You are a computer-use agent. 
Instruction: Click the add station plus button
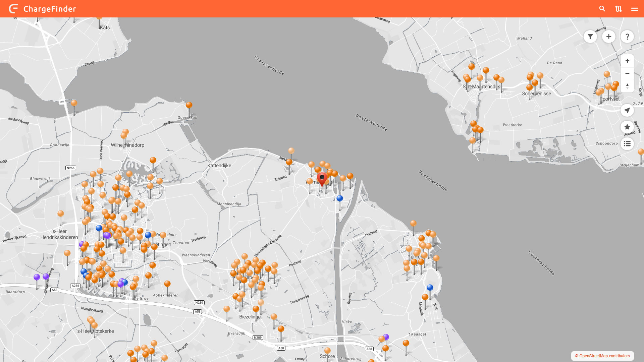(608, 37)
